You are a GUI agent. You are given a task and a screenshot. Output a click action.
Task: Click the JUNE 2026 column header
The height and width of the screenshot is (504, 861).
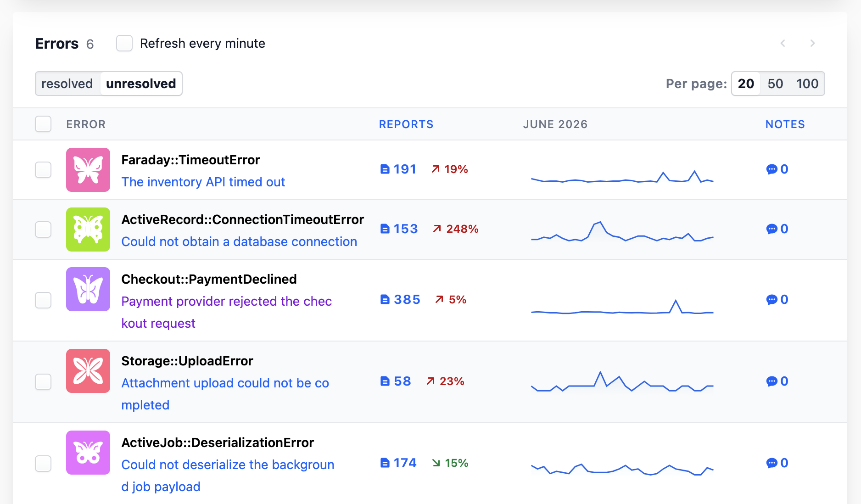pos(555,124)
